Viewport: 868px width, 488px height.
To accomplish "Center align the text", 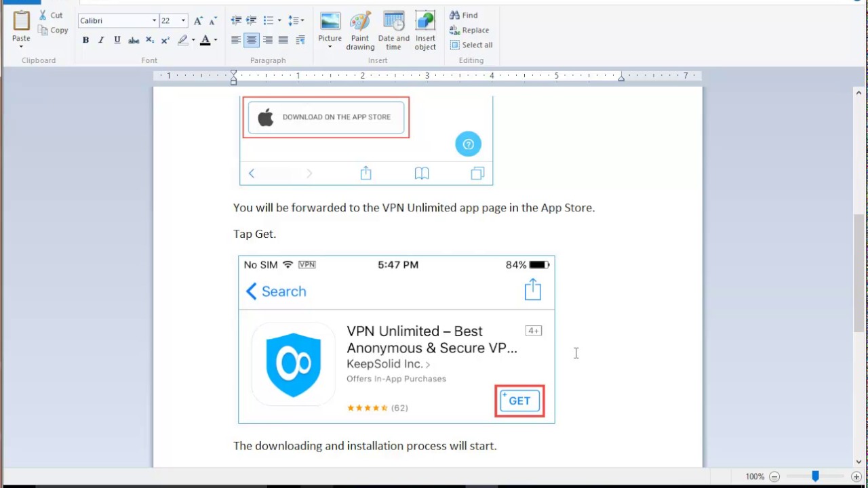I will [252, 40].
